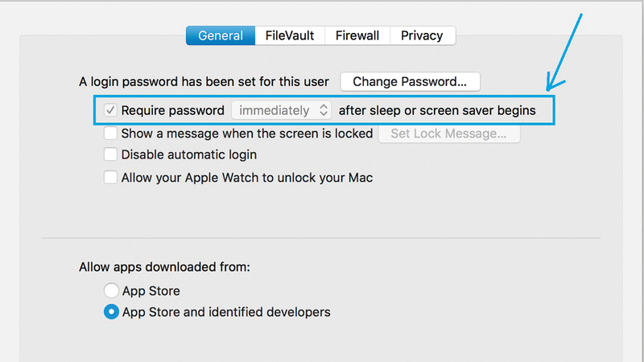Switch to the FileVault tab
Image resolution: width=644 pixels, height=362 pixels.
(291, 35)
